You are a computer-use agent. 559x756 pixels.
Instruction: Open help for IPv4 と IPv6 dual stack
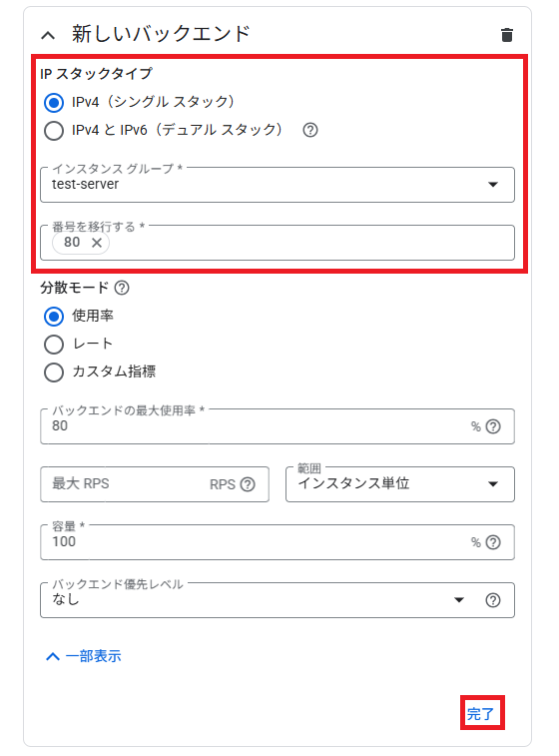[x=310, y=130]
